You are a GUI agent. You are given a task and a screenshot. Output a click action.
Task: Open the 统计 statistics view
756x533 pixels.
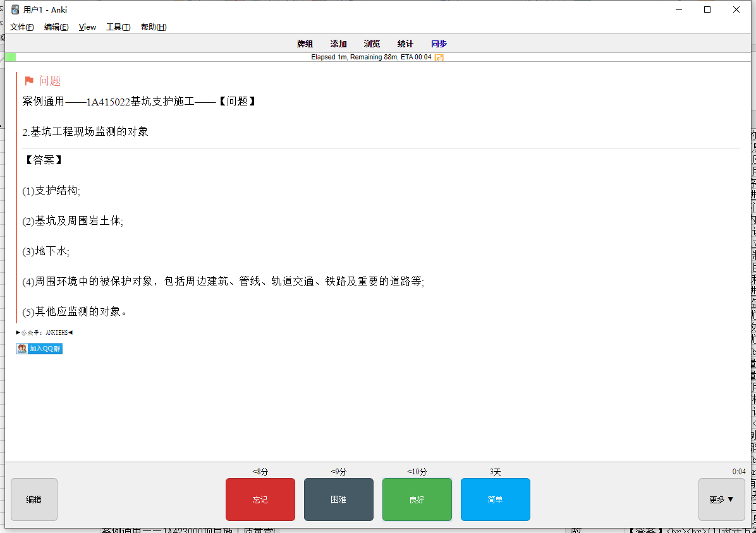click(405, 44)
